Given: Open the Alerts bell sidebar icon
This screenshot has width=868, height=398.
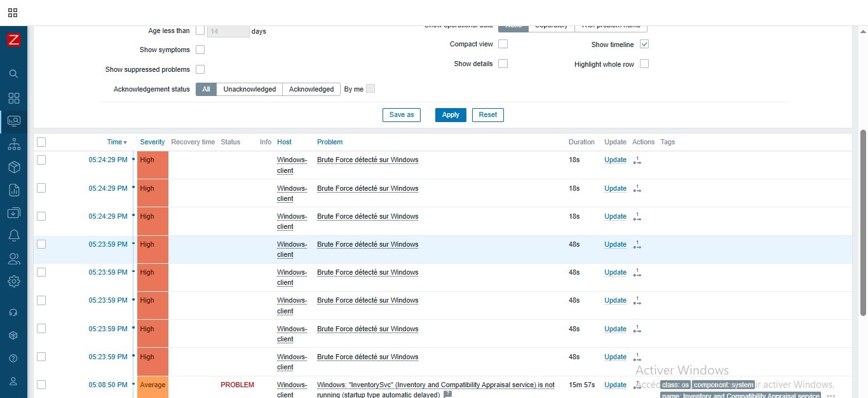Looking at the screenshot, I should (x=13, y=236).
